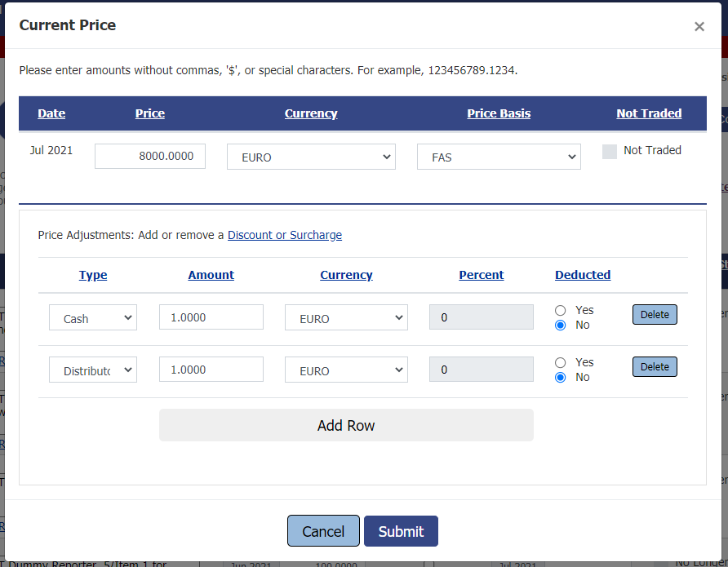Open the price Currency dropdown showing EURO
The width and height of the screenshot is (728, 567).
[x=311, y=157]
